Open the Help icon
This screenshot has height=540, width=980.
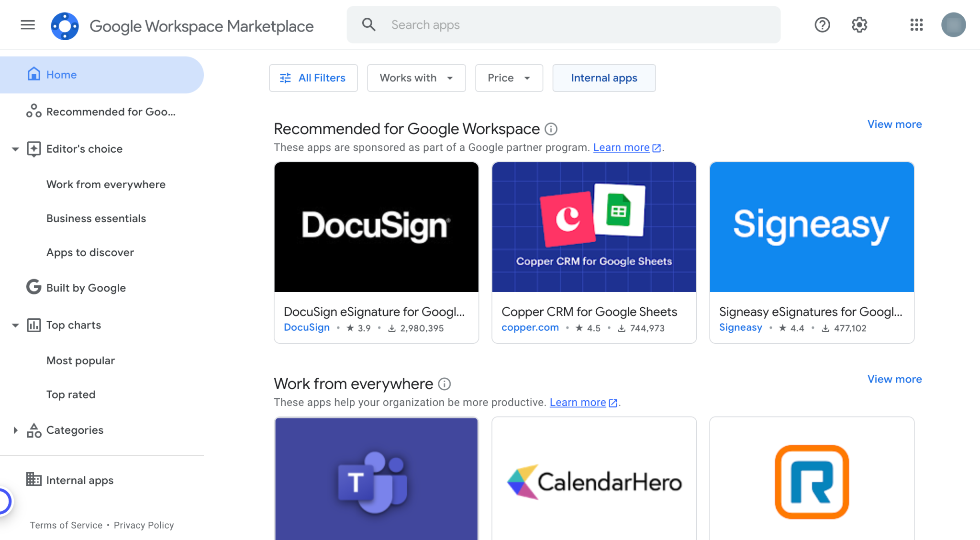pos(822,25)
